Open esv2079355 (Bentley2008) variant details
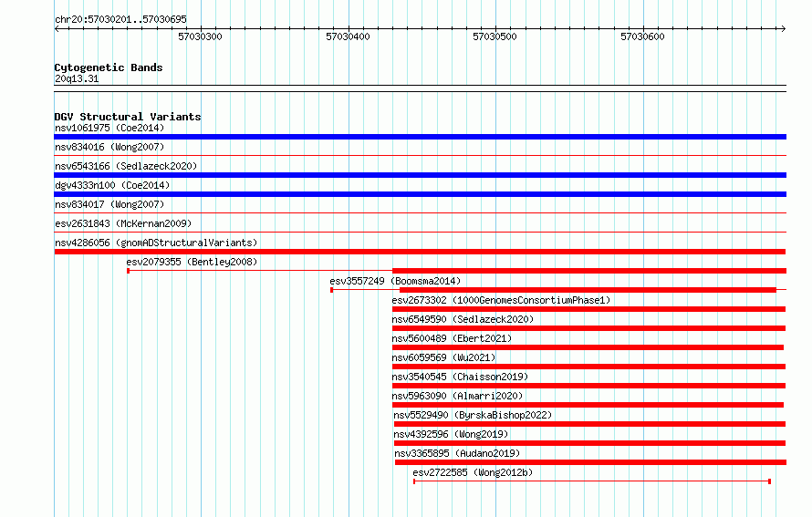The height and width of the screenshot is (517, 812). click(x=192, y=262)
